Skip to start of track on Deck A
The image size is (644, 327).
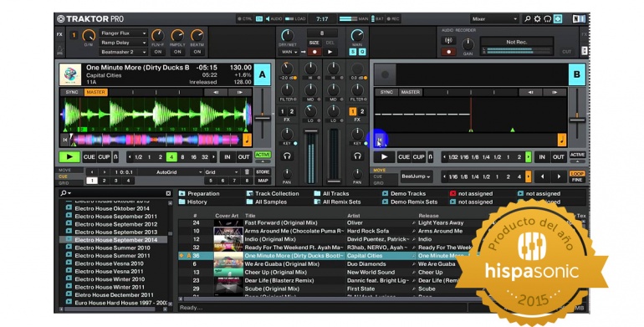pos(65,141)
